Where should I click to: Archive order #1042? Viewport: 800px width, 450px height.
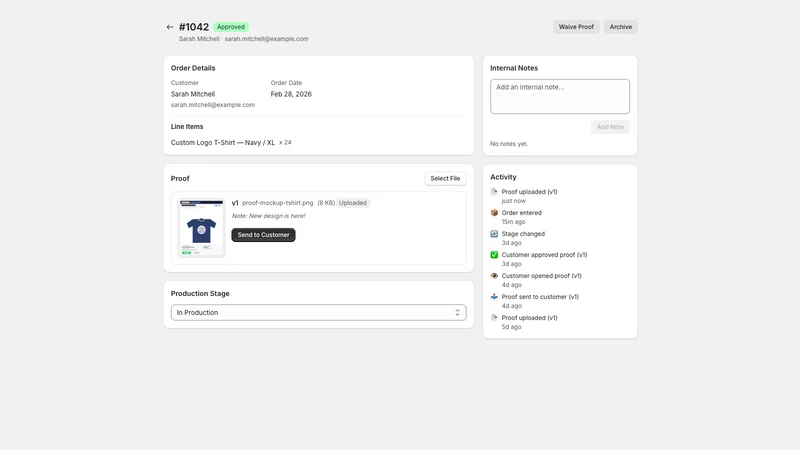(x=620, y=27)
